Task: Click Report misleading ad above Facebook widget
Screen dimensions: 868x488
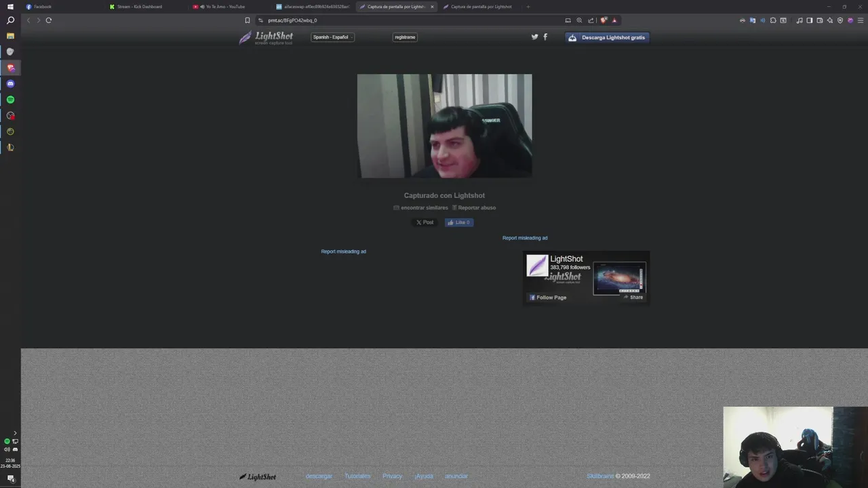Action: [x=525, y=238]
